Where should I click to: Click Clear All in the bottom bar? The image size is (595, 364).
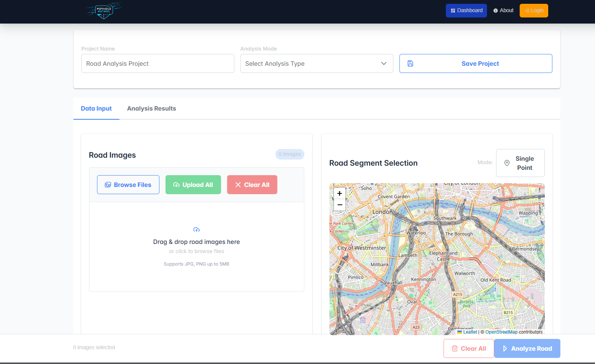[469, 348]
